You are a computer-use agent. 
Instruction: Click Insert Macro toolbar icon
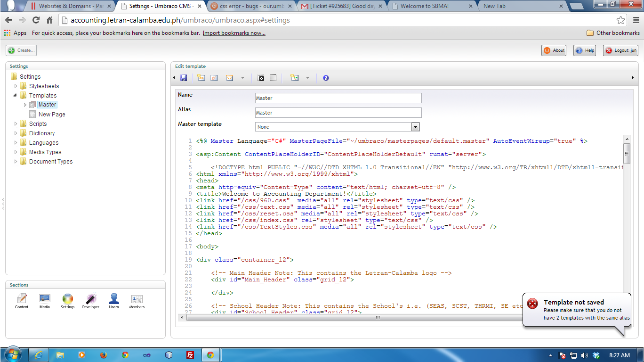tap(230, 78)
